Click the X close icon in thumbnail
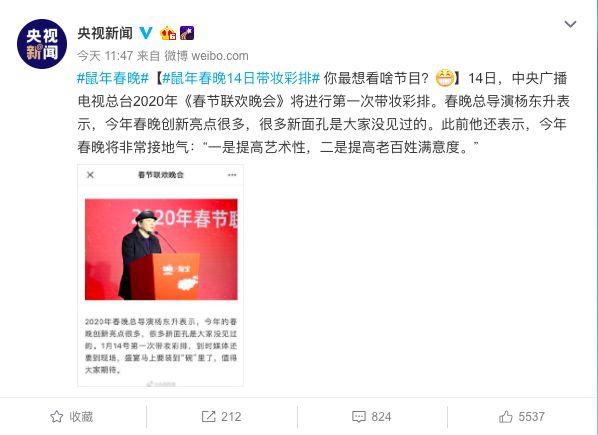 (x=90, y=175)
